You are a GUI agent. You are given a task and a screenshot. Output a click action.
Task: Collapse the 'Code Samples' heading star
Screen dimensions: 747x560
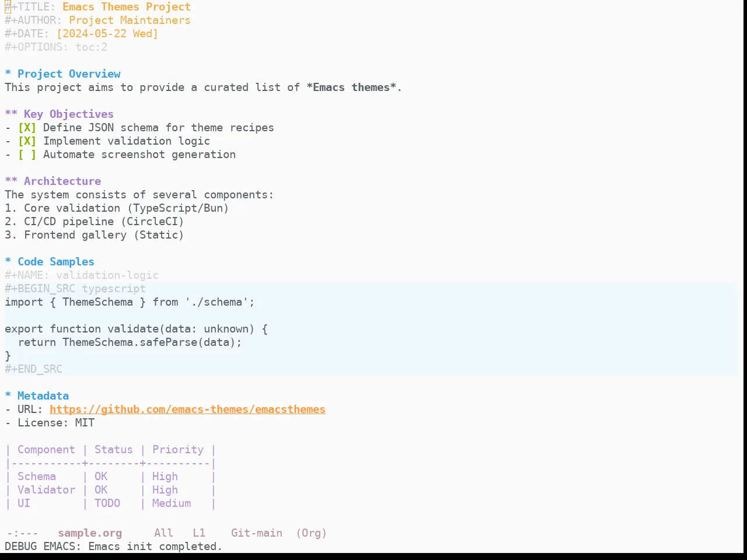[8, 262]
